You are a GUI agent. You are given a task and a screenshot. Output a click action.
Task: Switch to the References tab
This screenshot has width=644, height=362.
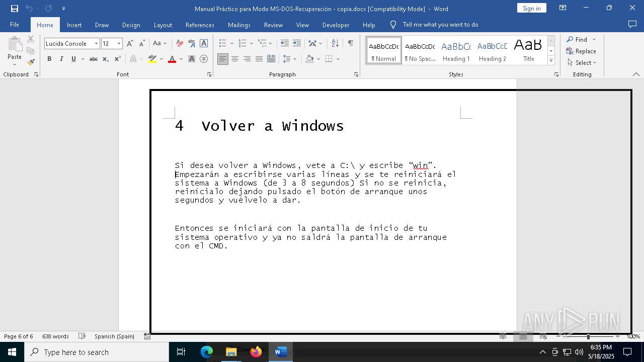[200, 25]
